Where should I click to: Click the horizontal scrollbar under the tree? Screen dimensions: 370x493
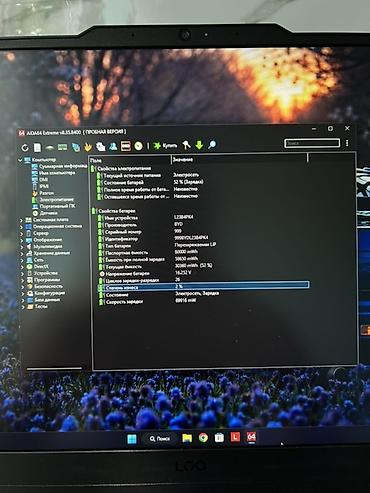click(x=54, y=368)
